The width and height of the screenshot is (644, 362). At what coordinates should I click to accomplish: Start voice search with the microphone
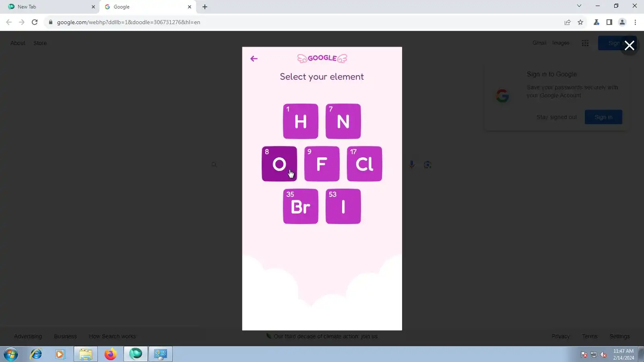412,165
